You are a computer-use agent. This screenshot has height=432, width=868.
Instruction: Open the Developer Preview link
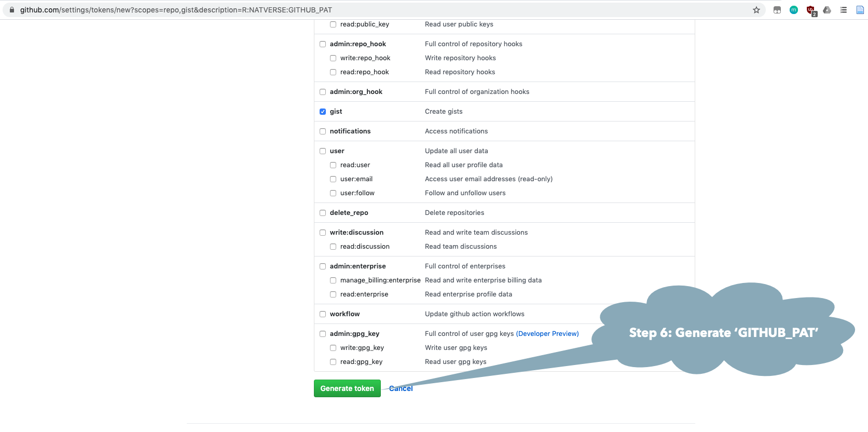click(x=547, y=334)
